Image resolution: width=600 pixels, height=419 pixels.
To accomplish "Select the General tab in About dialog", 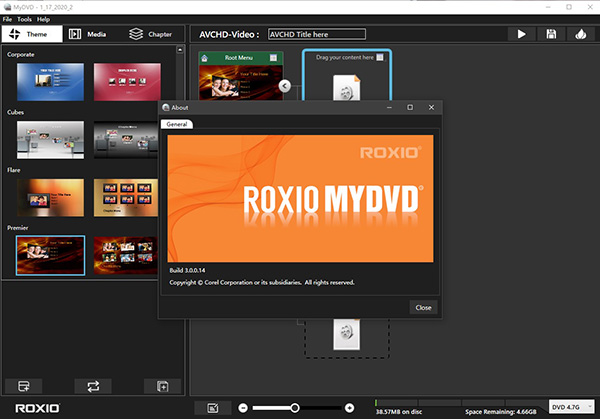I will click(x=177, y=124).
